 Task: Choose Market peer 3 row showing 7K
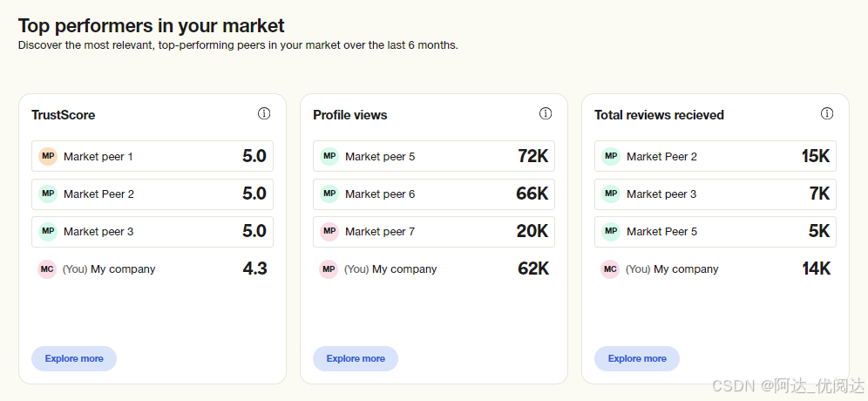(x=715, y=194)
